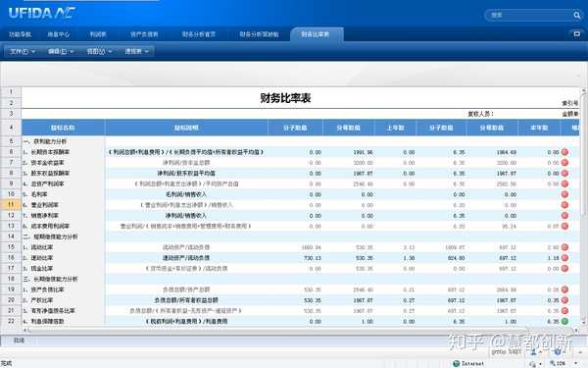Image resolution: width=588 pixels, height=368 pixels.
Task: Open the 文件(F) dropdown menu
Action: click(x=23, y=51)
